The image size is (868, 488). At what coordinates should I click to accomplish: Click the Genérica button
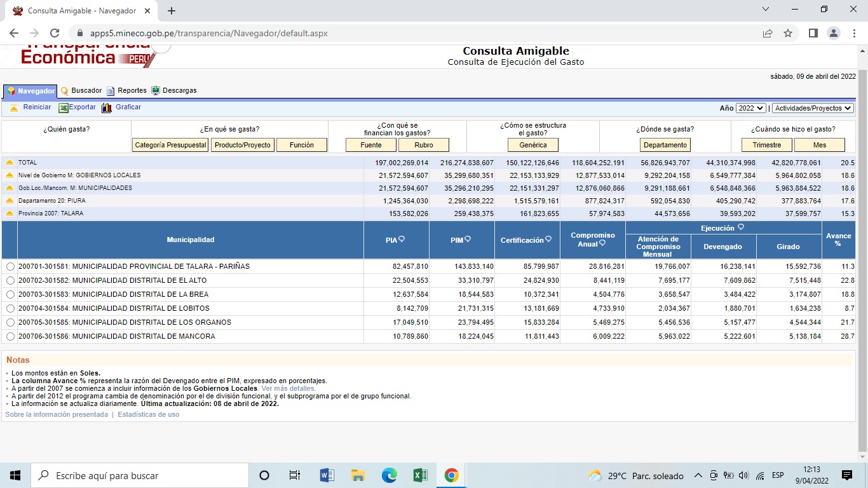click(533, 145)
